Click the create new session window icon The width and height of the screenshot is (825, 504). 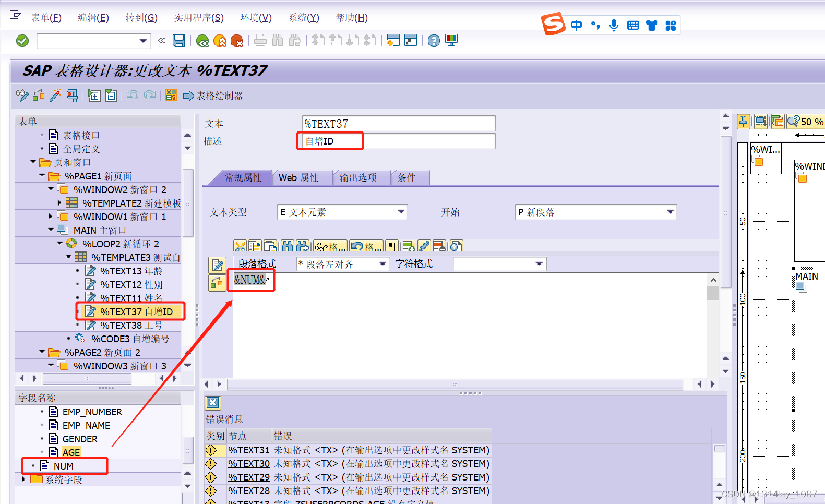click(393, 41)
